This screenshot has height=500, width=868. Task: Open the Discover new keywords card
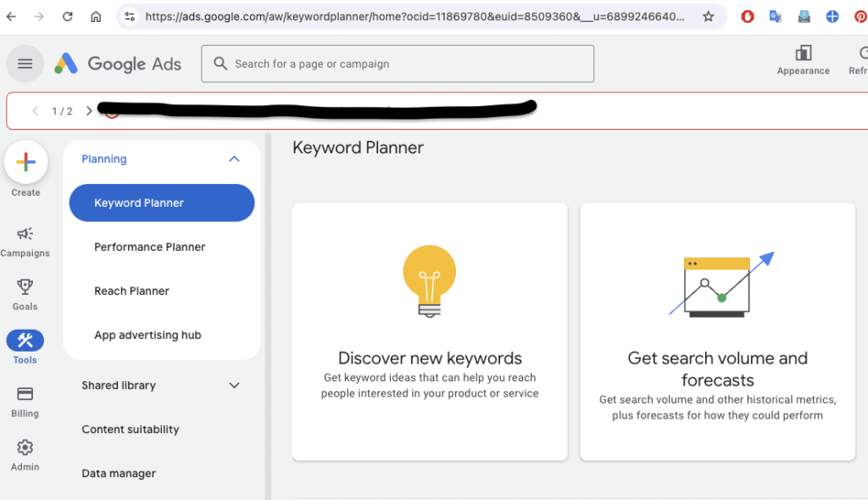click(x=430, y=331)
